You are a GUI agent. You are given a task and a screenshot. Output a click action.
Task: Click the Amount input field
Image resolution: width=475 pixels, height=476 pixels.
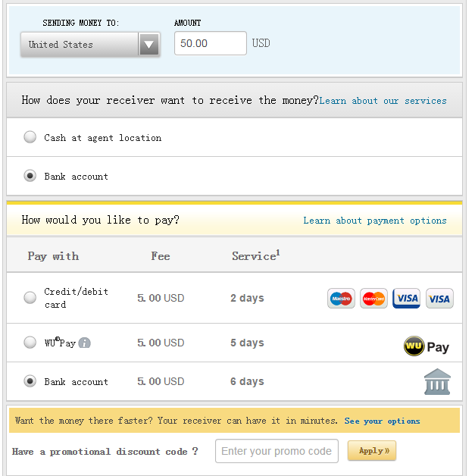(x=210, y=43)
